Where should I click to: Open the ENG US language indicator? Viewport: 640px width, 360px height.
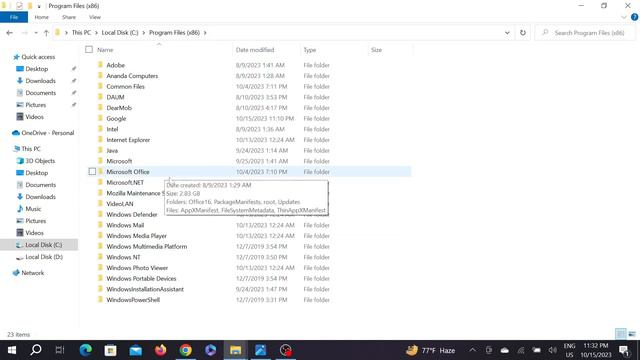[569, 350]
